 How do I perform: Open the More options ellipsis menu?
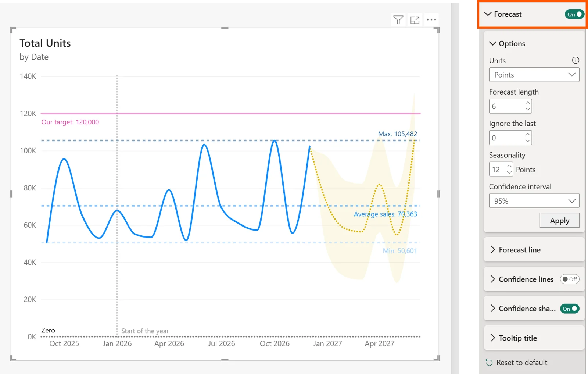(x=431, y=19)
